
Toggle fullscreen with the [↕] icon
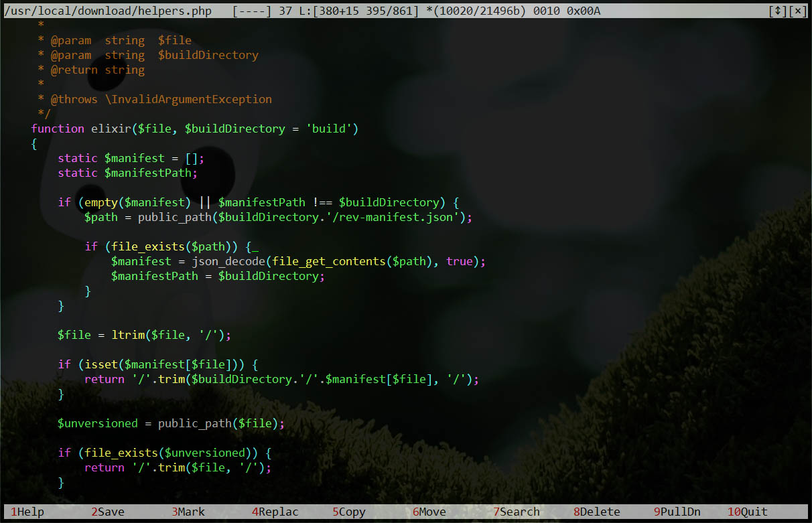[x=778, y=11]
